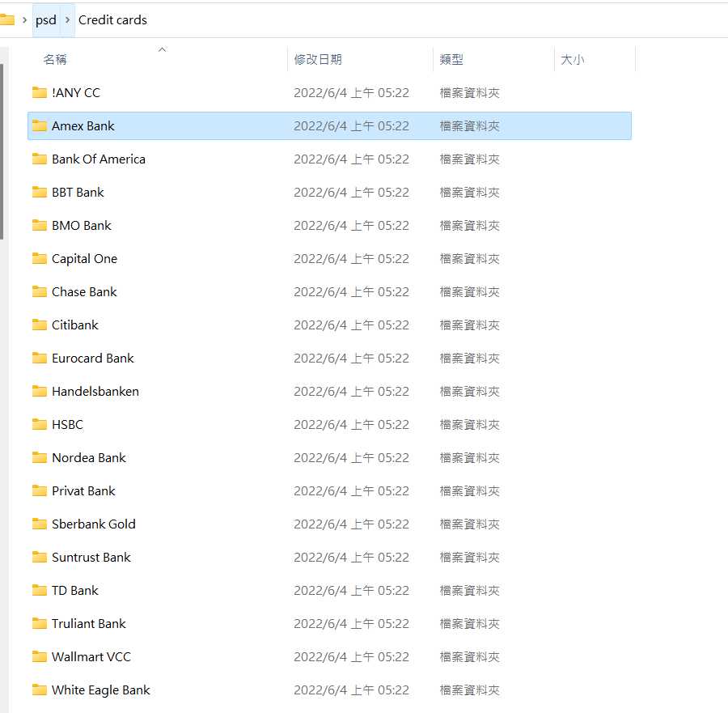Click the modified date of TD Bank row

352,591
